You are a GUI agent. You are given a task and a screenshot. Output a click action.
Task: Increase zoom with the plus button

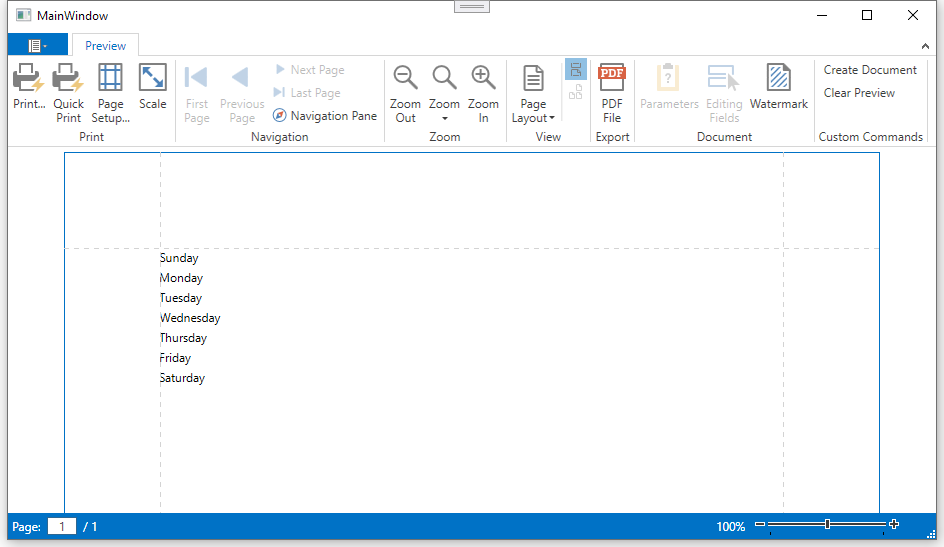coord(894,524)
